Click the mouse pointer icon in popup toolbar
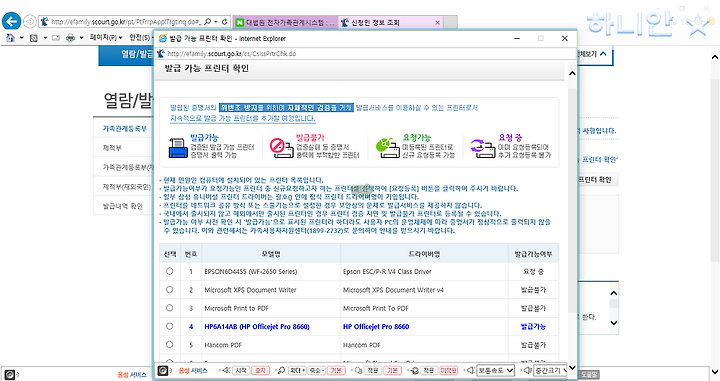720x381 pixels. pyautogui.click(x=415, y=370)
